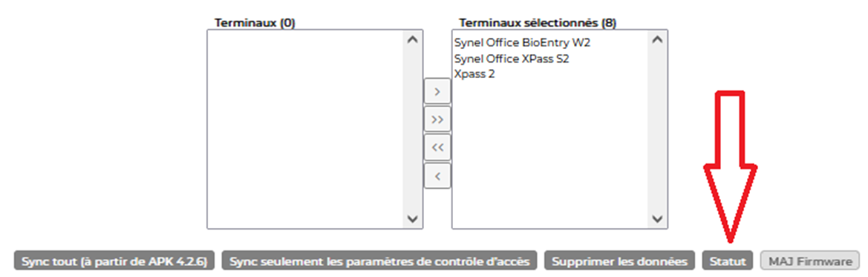Viewport: 868px width, 277px height.
Task: Click up arrow of Terminaux sélectionnés scrollbar
Action: [x=657, y=40]
